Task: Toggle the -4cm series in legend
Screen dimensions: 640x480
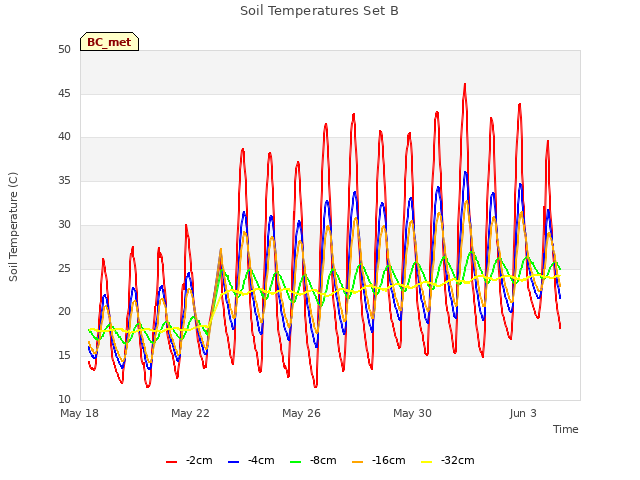Action: tap(251, 461)
